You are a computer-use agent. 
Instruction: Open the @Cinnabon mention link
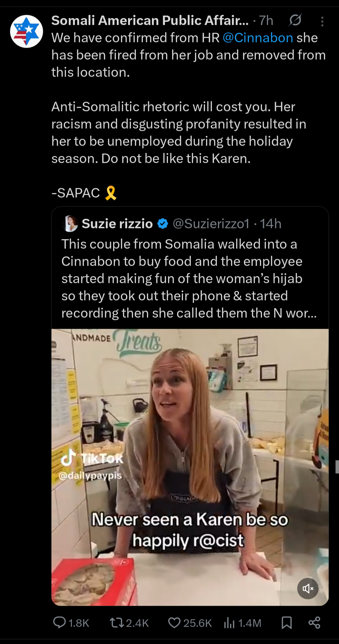[x=258, y=38]
